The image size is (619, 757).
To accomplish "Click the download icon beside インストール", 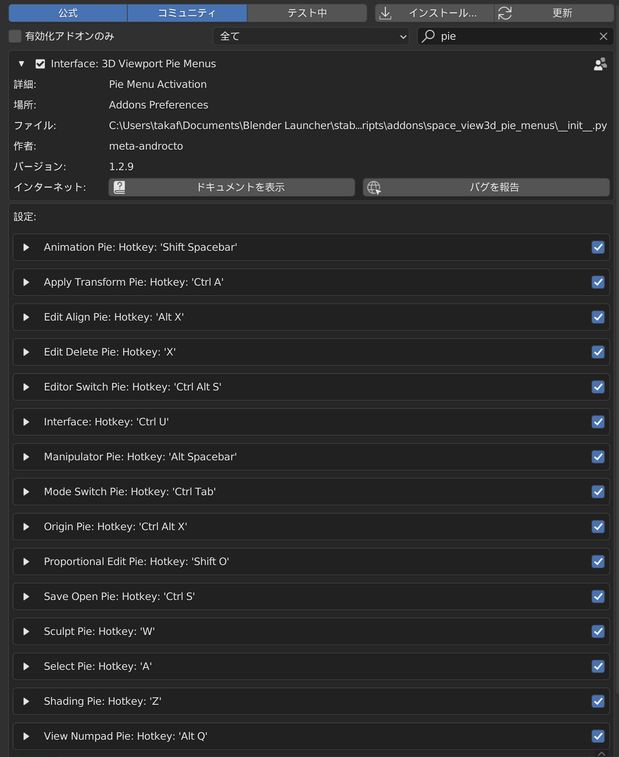I will (x=385, y=13).
